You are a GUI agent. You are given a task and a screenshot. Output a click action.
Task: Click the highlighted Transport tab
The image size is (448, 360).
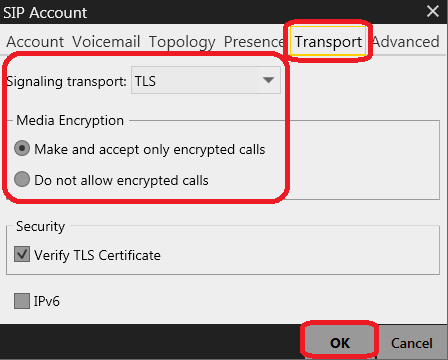coord(328,41)
